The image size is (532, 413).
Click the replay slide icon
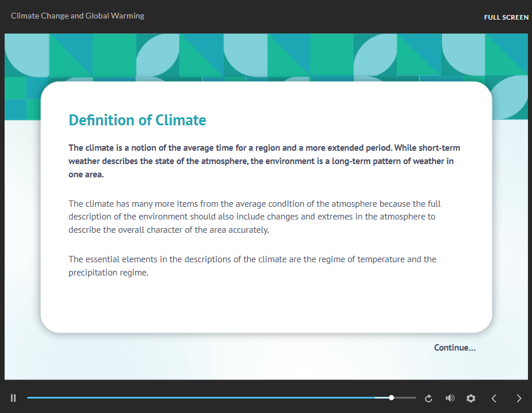[x=429, y=399]
